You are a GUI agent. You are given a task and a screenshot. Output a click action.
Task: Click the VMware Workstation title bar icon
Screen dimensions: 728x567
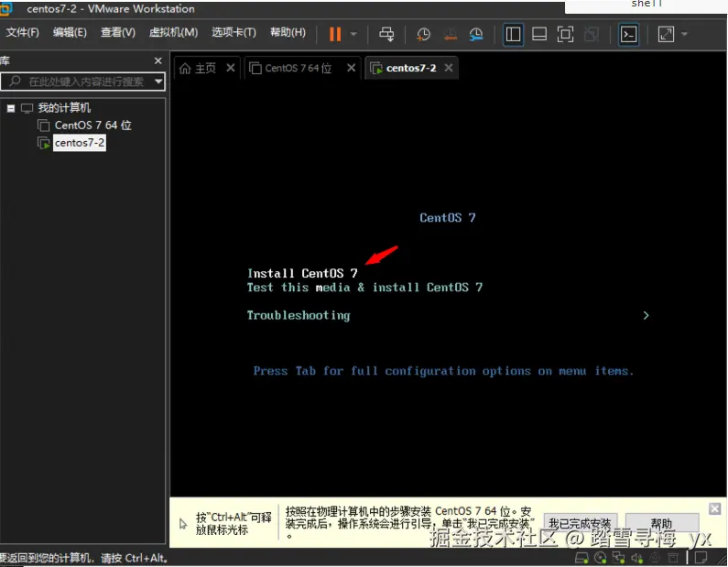[6, 9]
